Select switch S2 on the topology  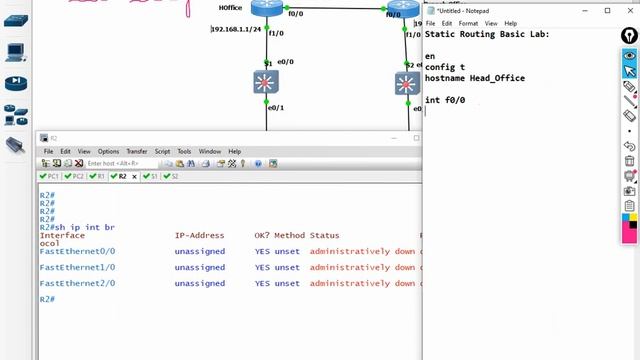(407, 84)
